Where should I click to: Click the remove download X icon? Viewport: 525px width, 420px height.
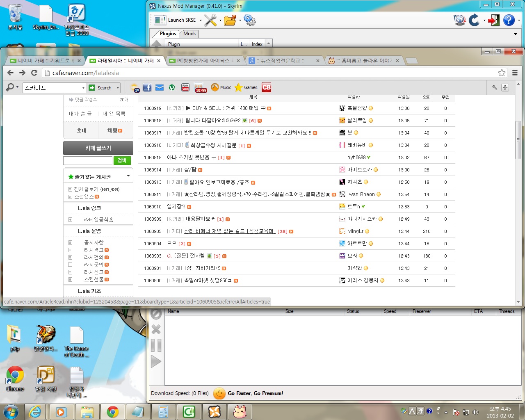[x=156, y=329]
